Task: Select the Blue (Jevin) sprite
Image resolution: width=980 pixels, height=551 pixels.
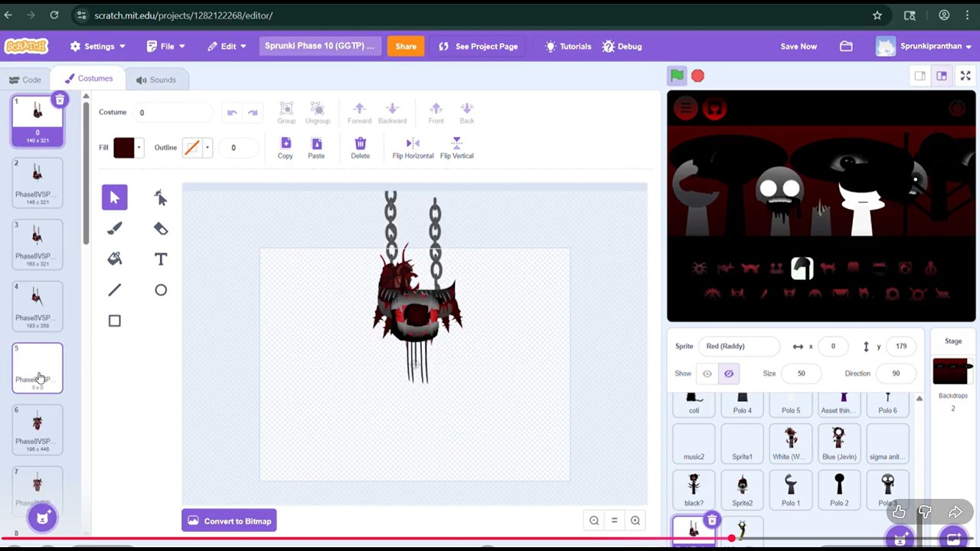Action: [x=839, y=445]
